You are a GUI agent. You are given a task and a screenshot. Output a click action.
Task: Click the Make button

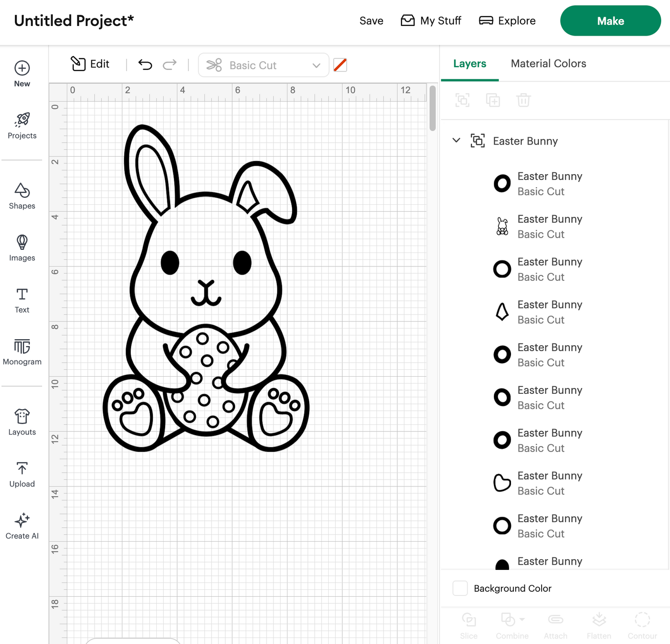point(610,20)
